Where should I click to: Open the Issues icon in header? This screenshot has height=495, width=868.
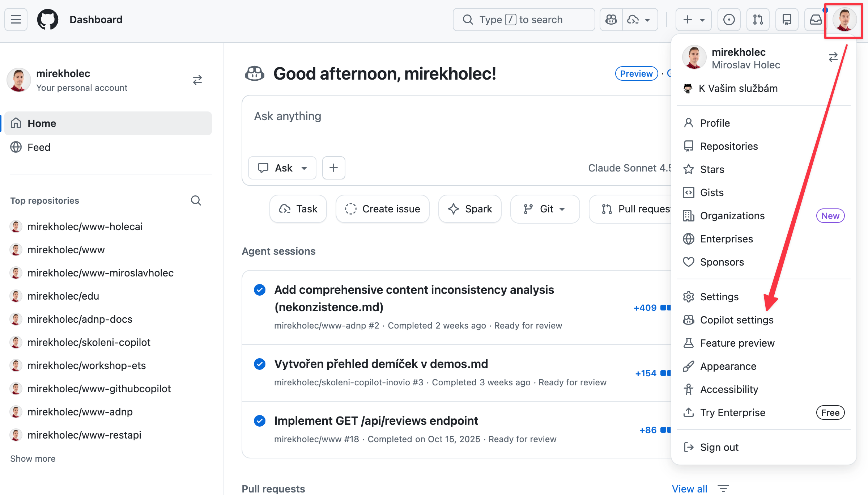coord(729,20)
